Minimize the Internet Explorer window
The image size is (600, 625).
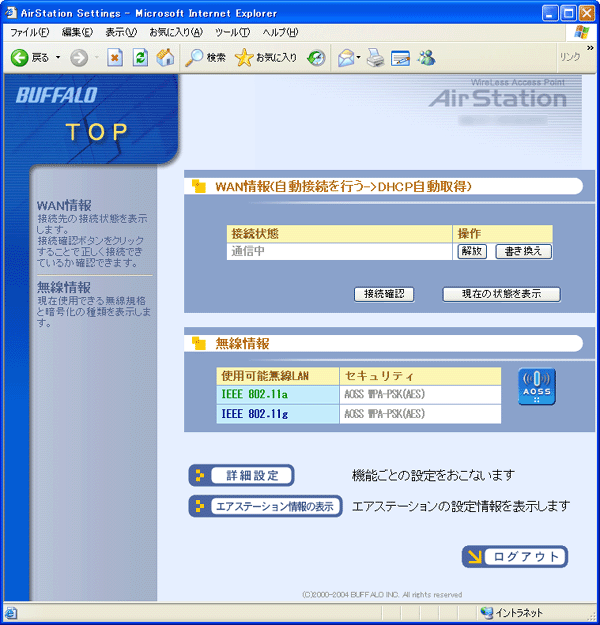[x=550, y=13]
